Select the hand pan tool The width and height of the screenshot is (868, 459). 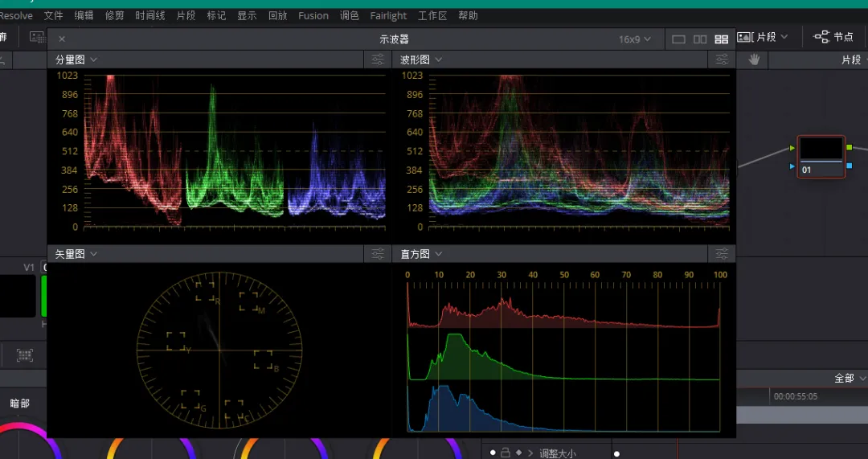[x=754, y=59]
